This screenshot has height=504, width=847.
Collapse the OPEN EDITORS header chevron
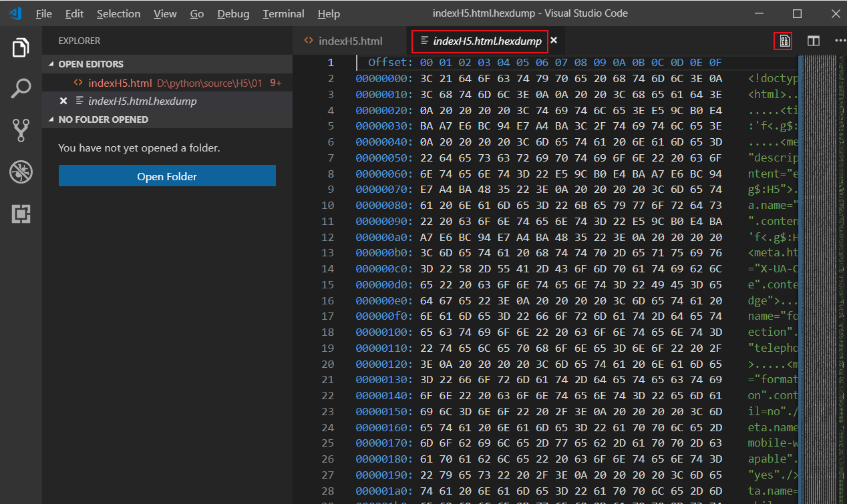point(50,63)
